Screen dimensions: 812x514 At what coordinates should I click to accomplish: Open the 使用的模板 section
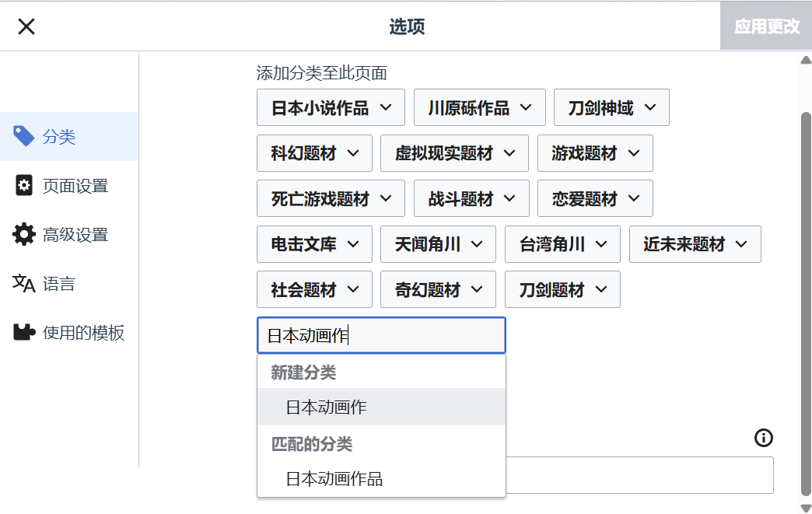click(83, 333)
